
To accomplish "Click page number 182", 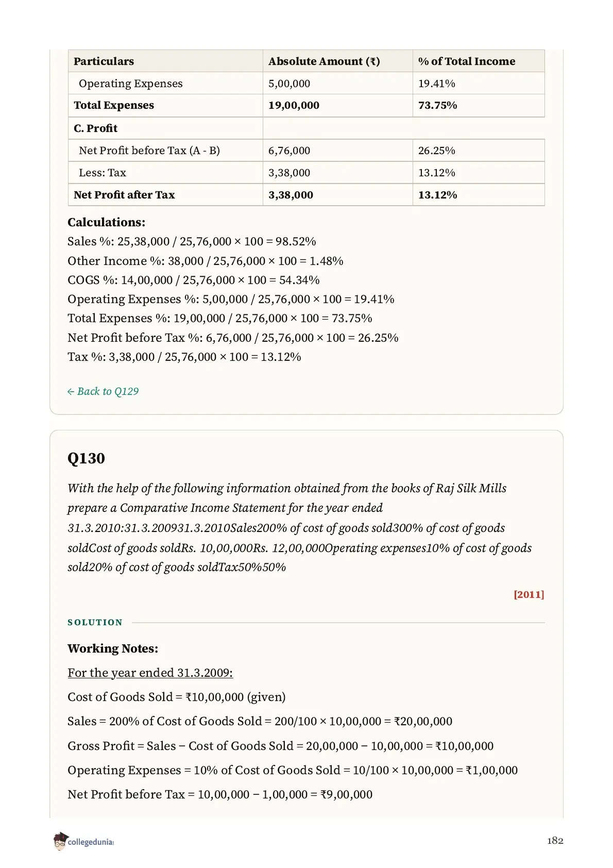I will pyautogui.click(x=555, y=841).
